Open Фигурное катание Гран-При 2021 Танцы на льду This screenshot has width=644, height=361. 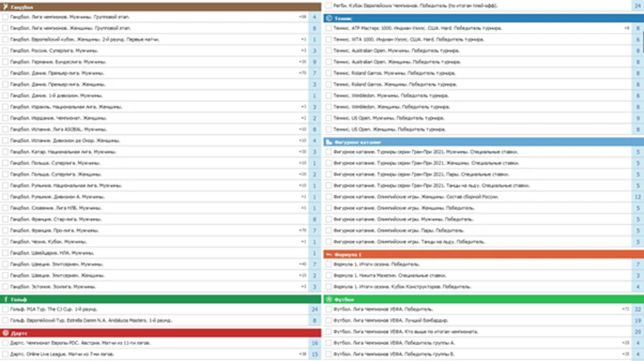pyautogui.click(x=432, y=185)
